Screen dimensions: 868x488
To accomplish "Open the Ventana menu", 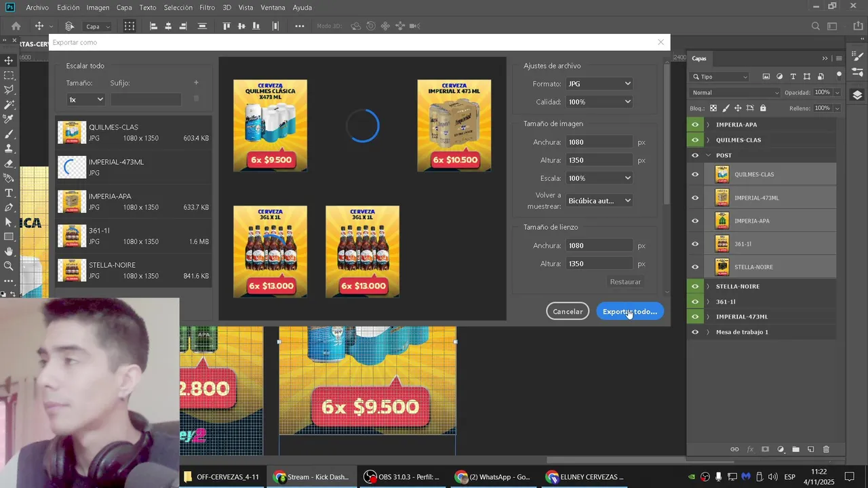I will point(273,7).
